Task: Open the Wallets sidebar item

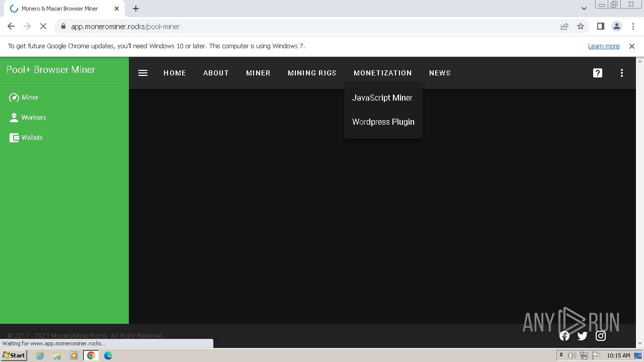Action: click(64, 138)
